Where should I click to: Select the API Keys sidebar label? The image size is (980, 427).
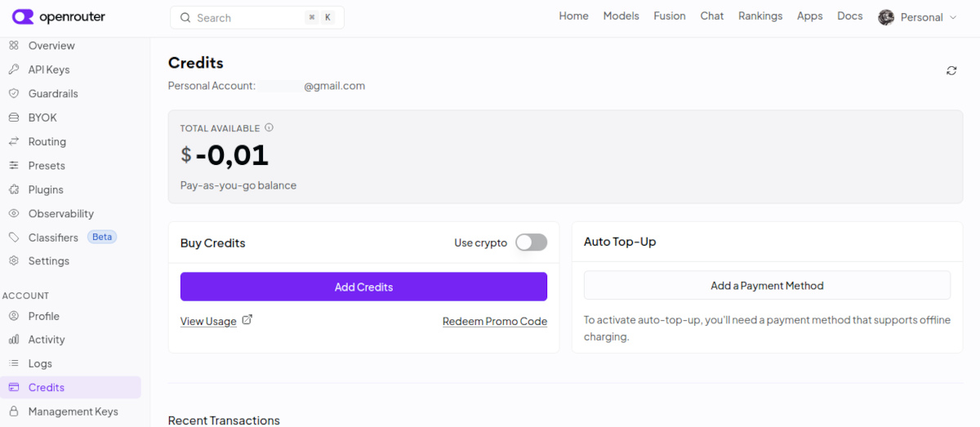click(x=49, y=69)
